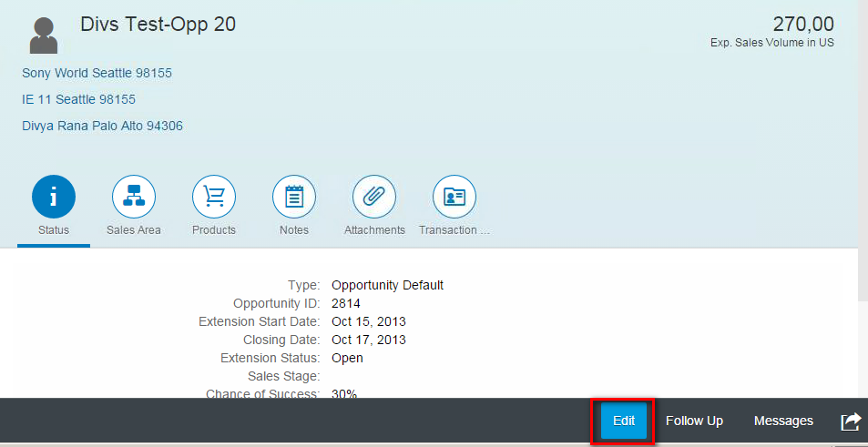Screen dimensions: 868x447
Task: Click the share arrow icon
Action: (x=851, y=422)
